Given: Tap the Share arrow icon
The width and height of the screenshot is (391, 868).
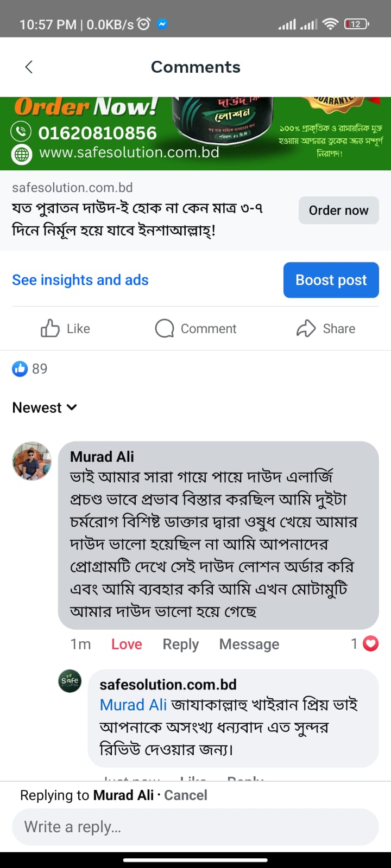Looking at the screenshot, I should (x=306, y=329).
